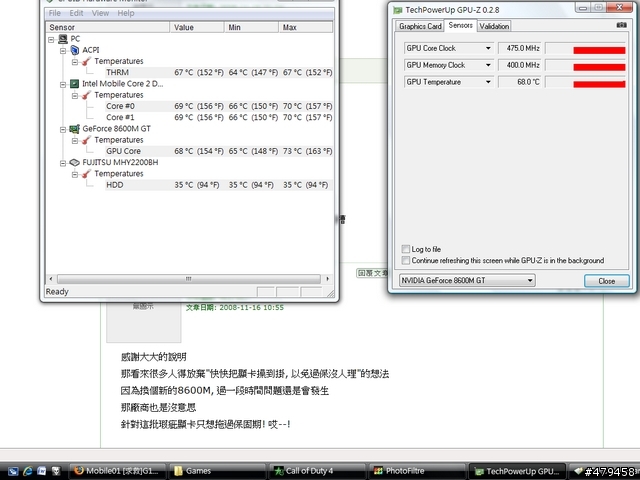Collapse GeForce 8600M GT tree node
This screenshot has height=480, width=640.
[x=63, y=129]
